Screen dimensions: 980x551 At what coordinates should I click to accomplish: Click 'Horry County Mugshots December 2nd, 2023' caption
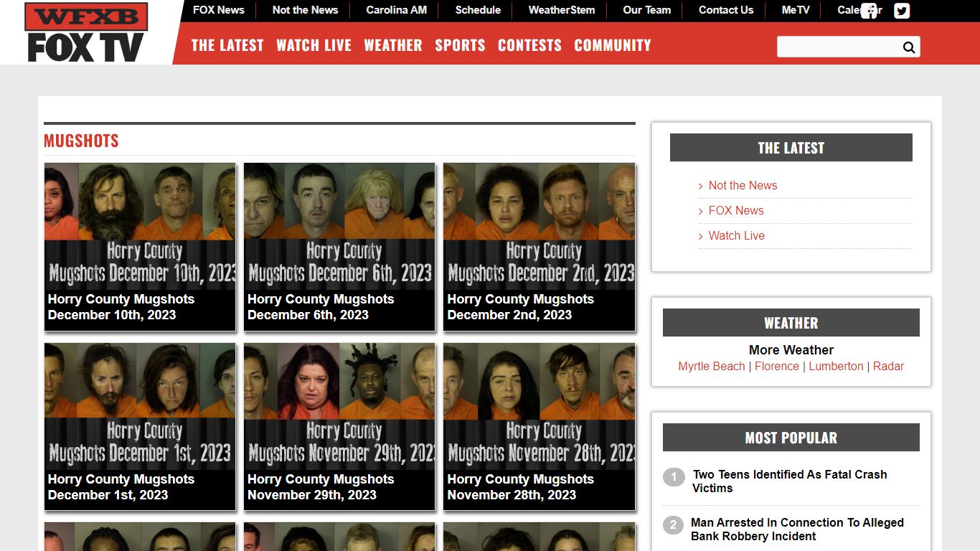point(521,307)
